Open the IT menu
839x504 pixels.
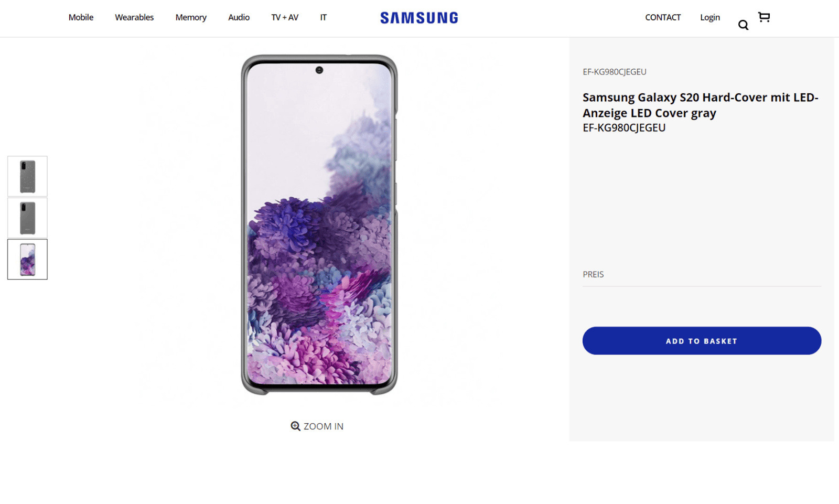[x=324, y=17]
